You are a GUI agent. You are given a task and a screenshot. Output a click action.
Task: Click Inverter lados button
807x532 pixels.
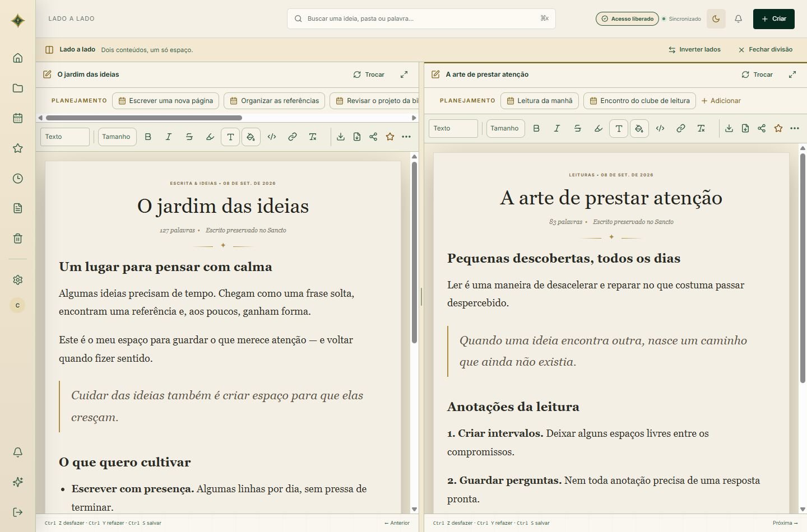pyautogui.click(x=695, y=49)
